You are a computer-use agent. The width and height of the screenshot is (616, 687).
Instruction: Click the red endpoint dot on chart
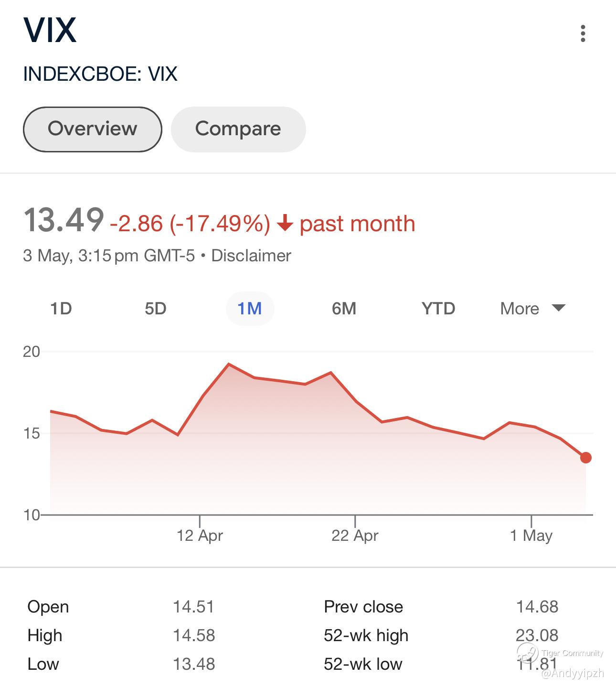point(586,458)
